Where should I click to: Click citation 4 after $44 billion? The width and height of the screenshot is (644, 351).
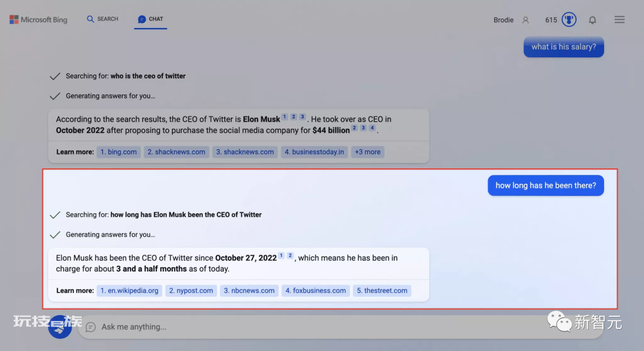click(x=372, y=128)
